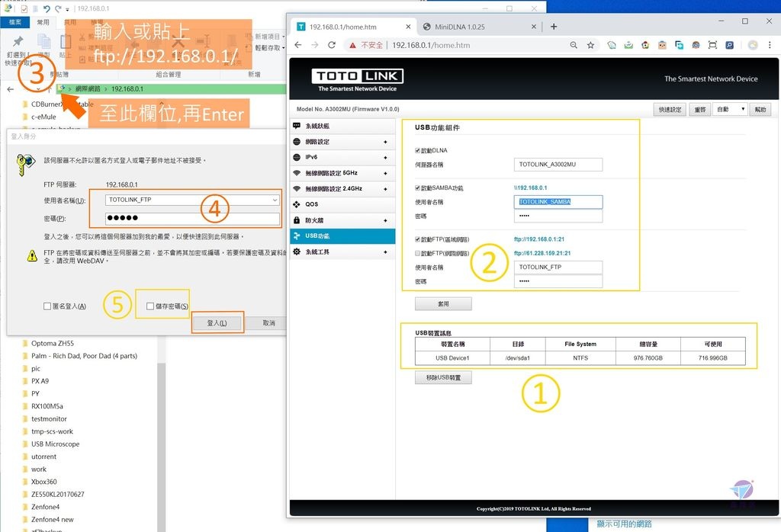Click the house extension icon in Chrome toolbar

click(x=645, y=45)
